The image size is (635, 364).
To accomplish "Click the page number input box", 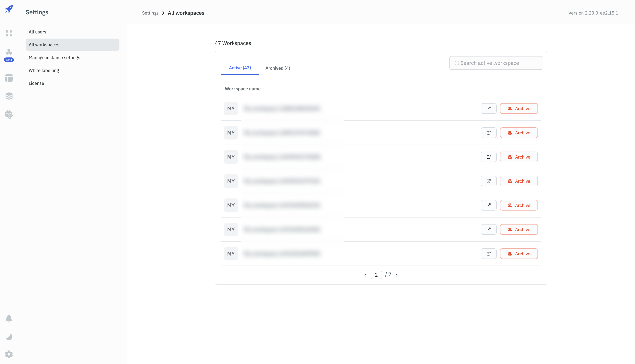I will pos(376,275).
